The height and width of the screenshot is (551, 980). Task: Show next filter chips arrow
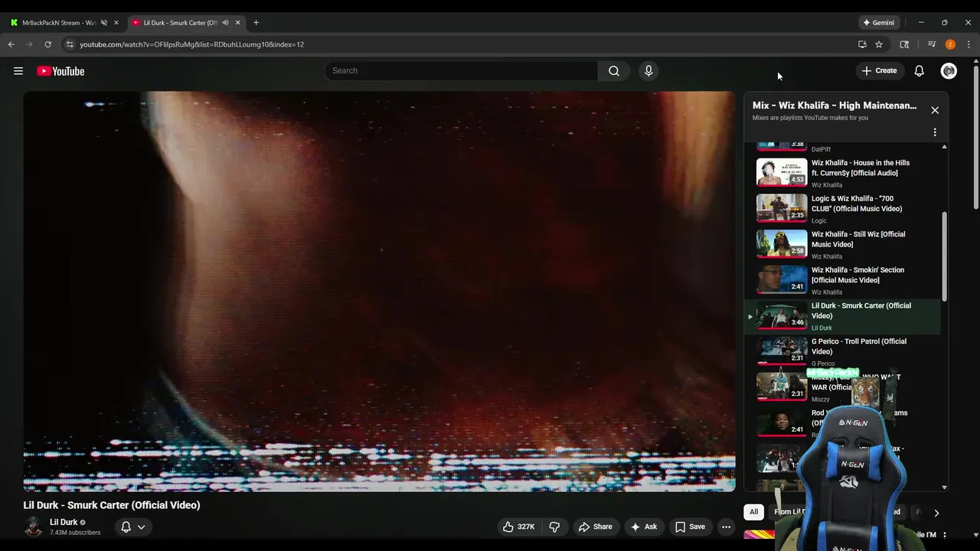936,513
